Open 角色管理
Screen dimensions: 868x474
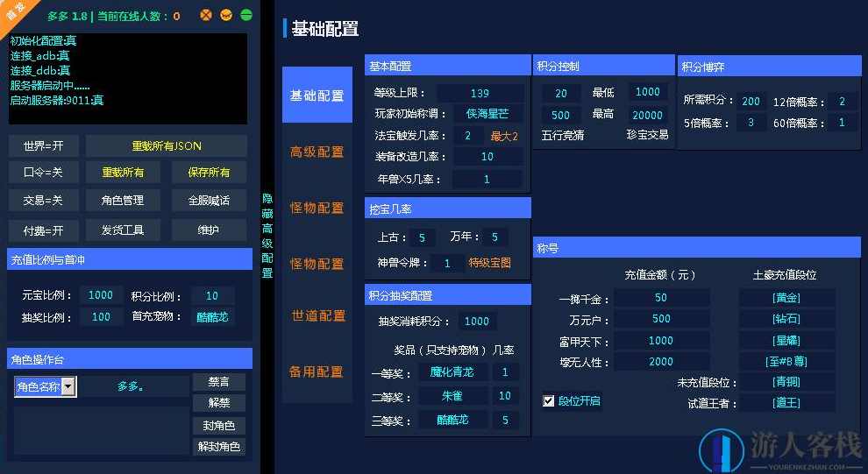point(123,201)
